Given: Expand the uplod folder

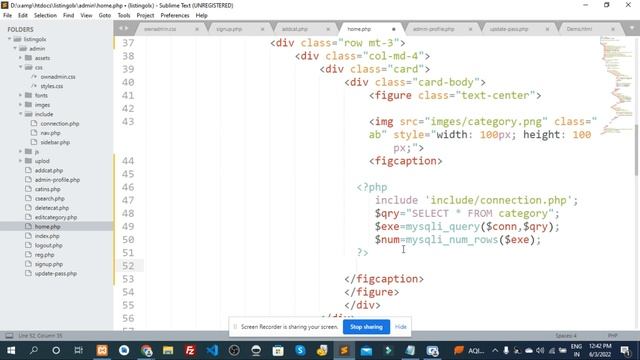Looking at the screenshot, I should coord(20,161).
